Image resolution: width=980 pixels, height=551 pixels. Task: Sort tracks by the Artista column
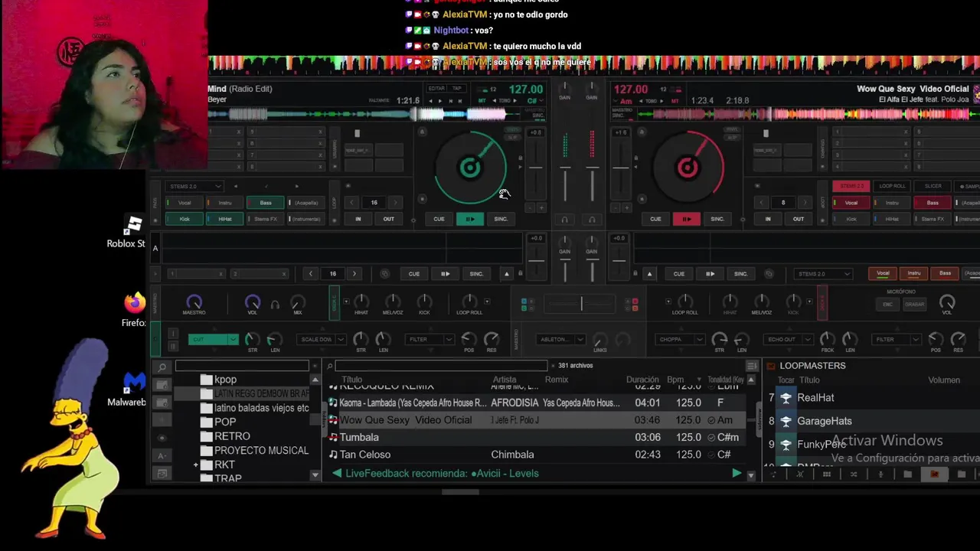coord(505,380)
